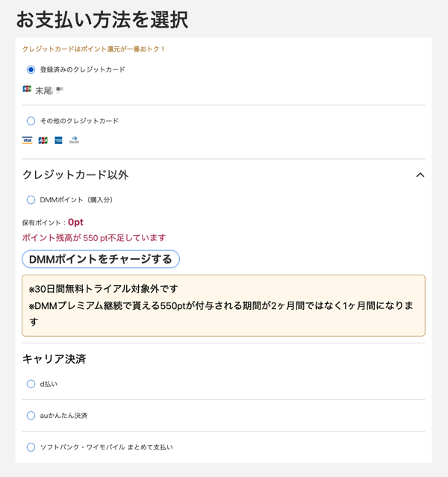Screen dimensions: 448x477
Task: Click DMMポイントをチャージする button
Action: 101,259
